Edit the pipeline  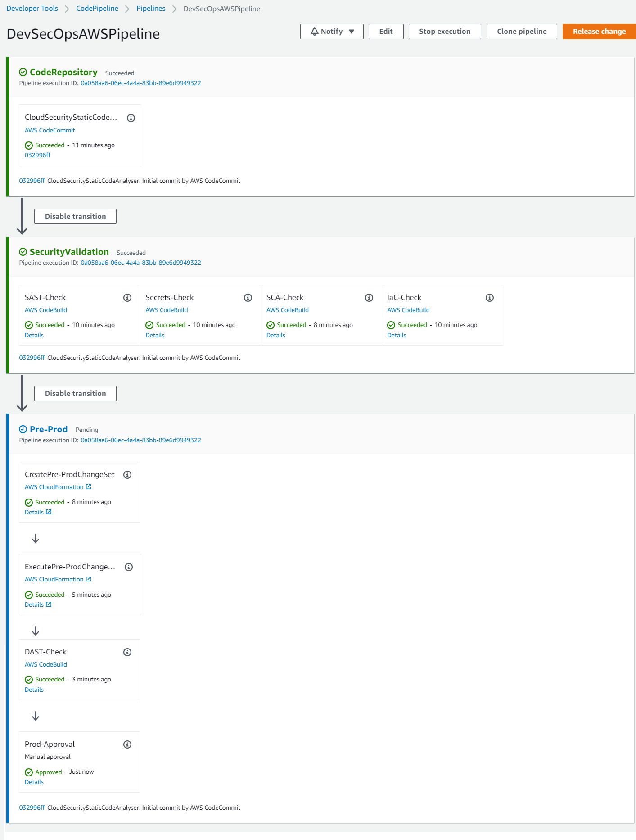[386, 32]
